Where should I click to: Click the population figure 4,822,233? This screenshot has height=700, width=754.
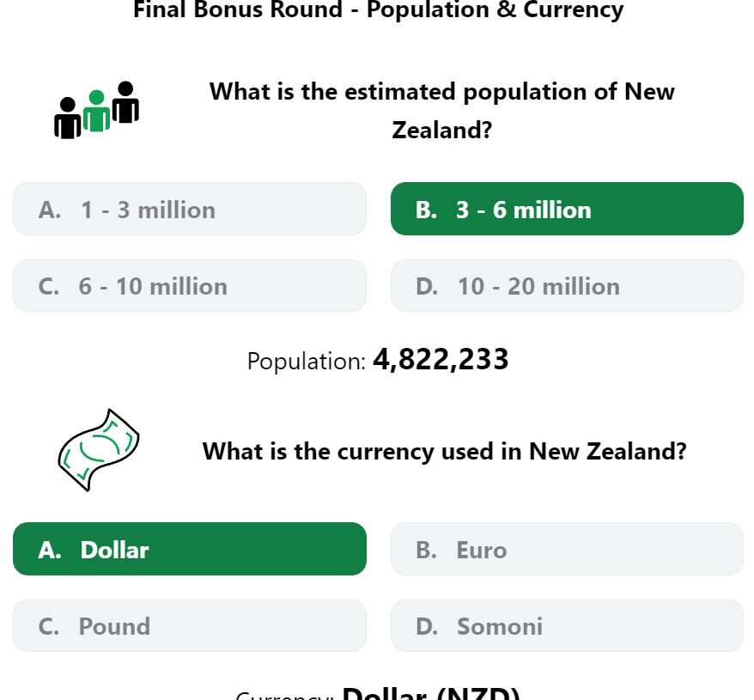441,359
